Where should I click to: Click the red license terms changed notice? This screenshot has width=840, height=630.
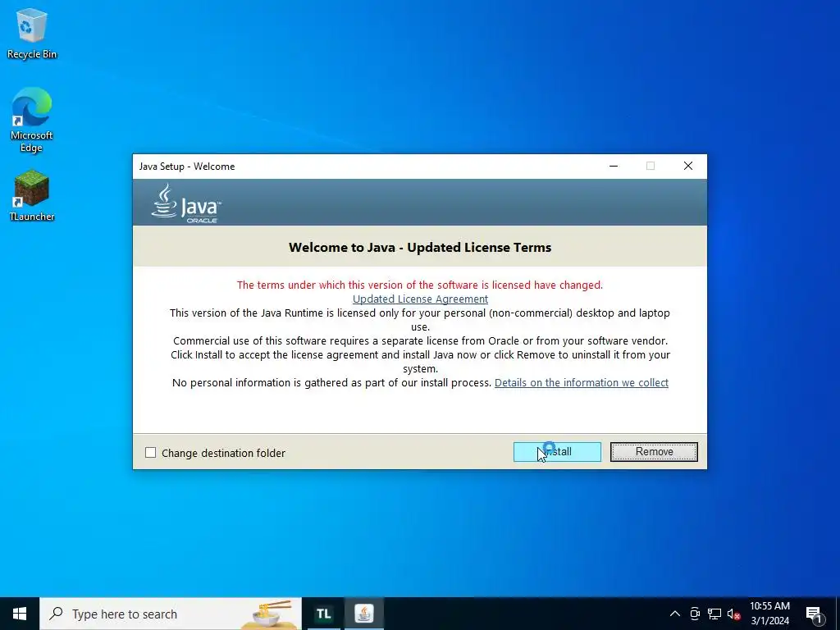point(420,285)
